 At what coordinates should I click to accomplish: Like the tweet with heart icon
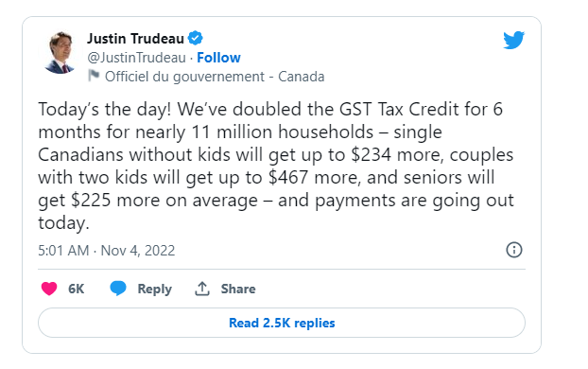[49, 289]
